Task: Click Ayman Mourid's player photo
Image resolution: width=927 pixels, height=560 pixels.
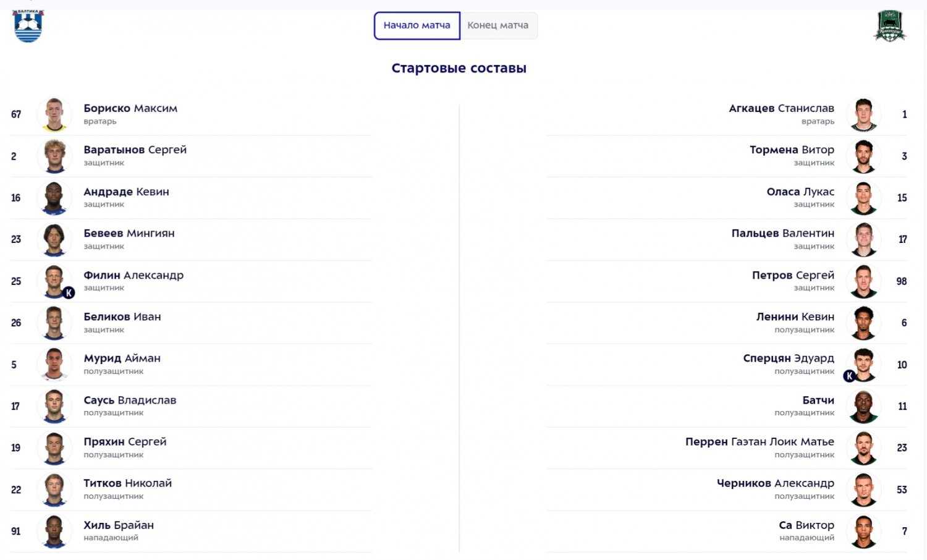Action: point(54,364)
